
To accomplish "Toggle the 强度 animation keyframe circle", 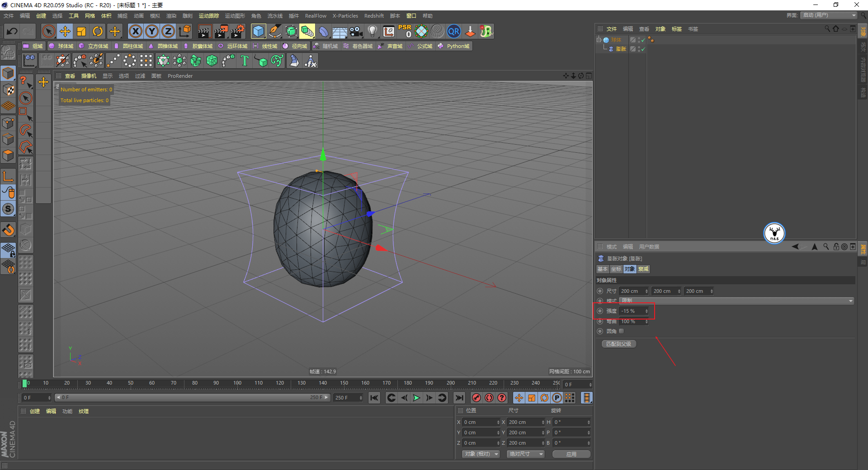I will click(x=600, y=311).
